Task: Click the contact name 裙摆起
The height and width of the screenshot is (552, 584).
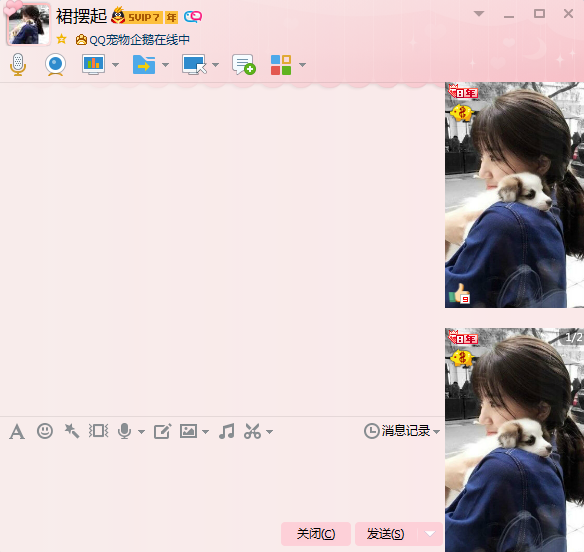Action: coord(82,16)
